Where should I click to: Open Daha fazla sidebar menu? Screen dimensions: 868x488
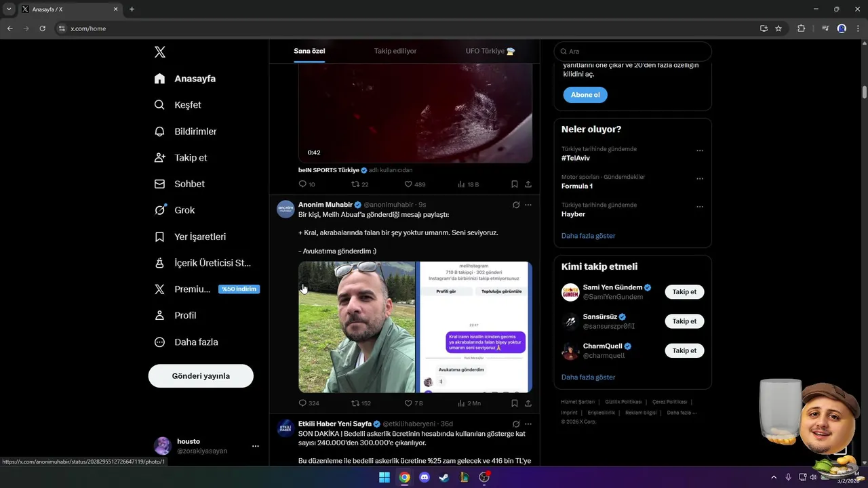[186, 342]
